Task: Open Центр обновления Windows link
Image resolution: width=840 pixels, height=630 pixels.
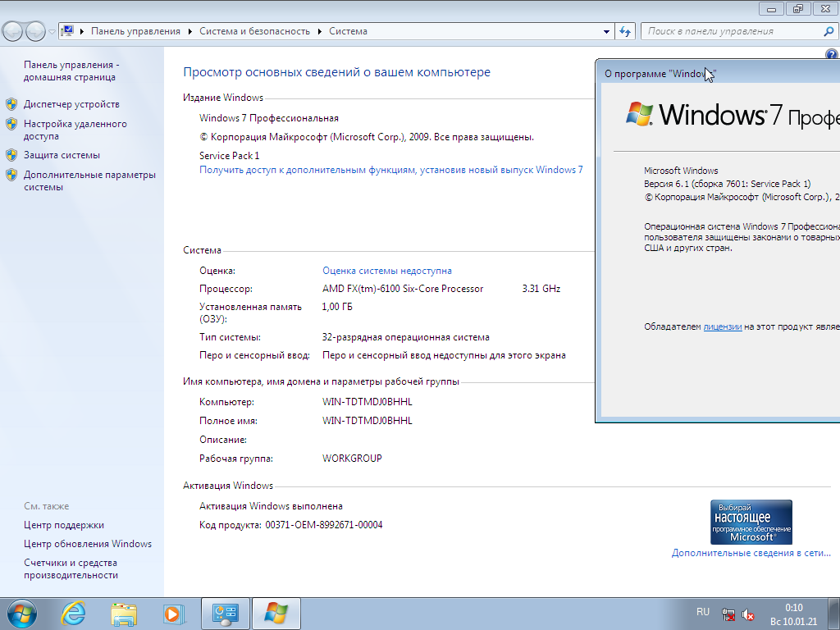Action: point(87,544)
